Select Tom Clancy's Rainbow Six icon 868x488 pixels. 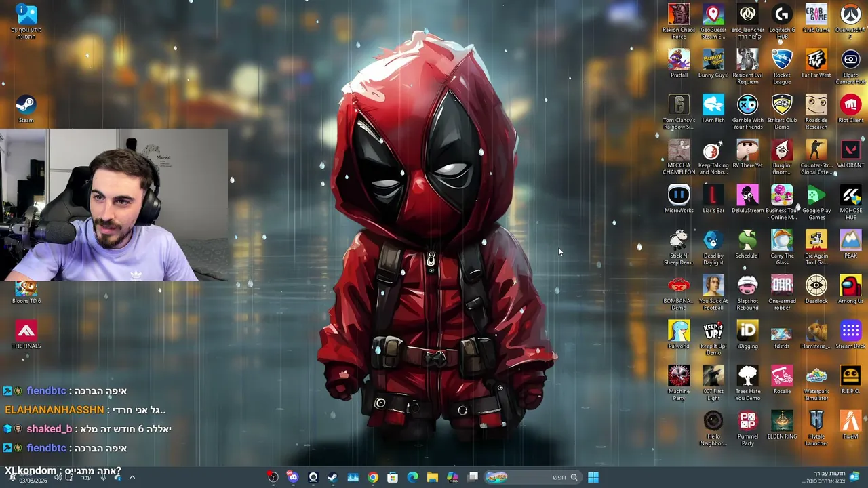679,112
